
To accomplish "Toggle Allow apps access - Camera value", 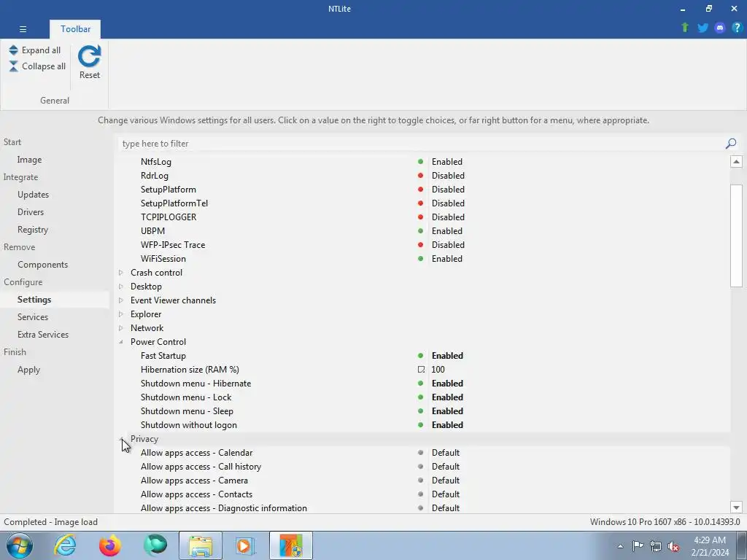I will (446, 481).
